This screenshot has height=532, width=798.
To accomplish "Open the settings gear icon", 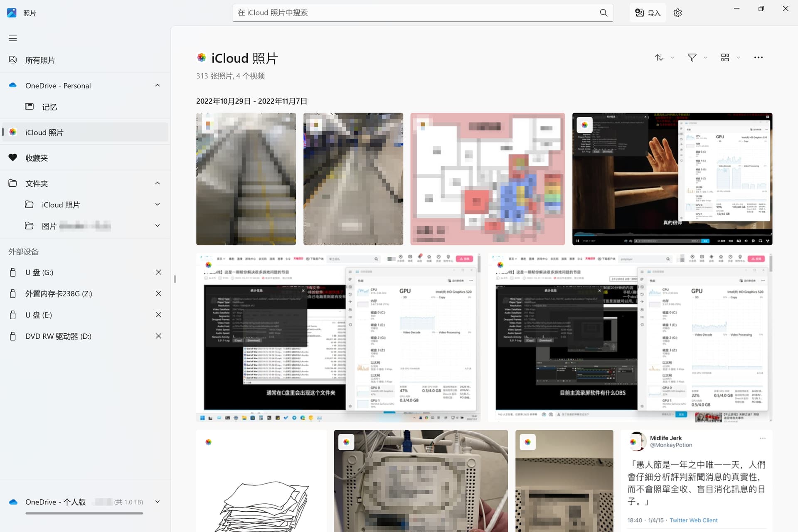I will (x=677, y=13).
